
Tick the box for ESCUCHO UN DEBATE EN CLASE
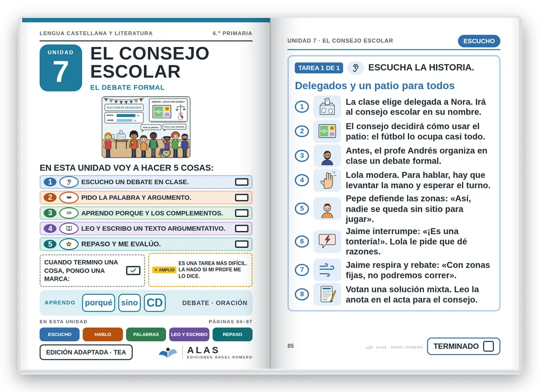tap(242, 182)
